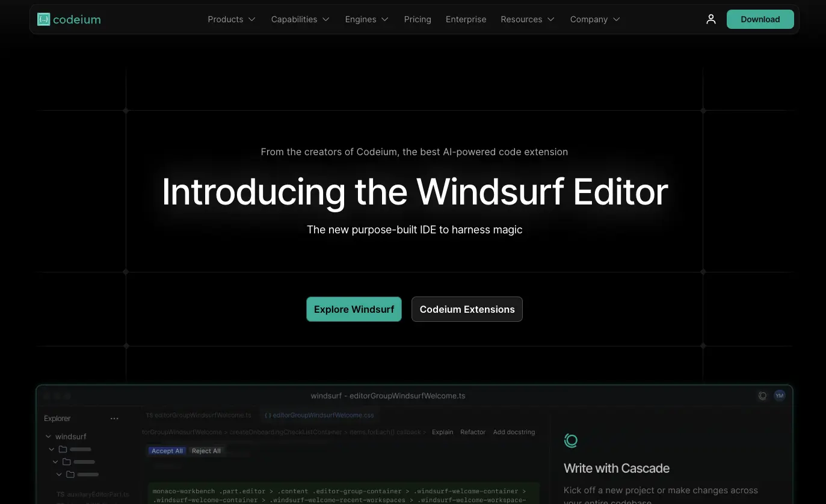Viewport: 826px width, 504px height.
Task: Click the Windsurf icon beside YM avatar
Action: click(762, 396)
